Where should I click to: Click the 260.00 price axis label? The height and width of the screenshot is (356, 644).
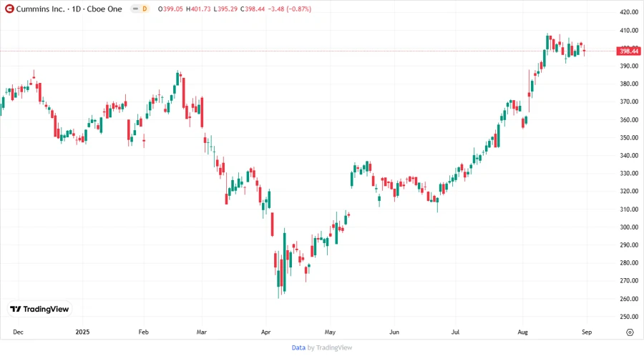pyautogui.click(x=629, y=299)
